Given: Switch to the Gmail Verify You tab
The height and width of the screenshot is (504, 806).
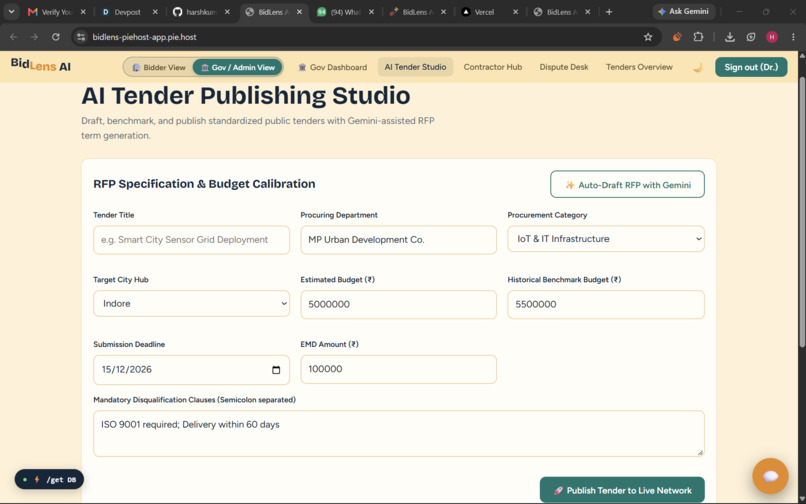Looking at the screenshot, I should pos(56,12).
